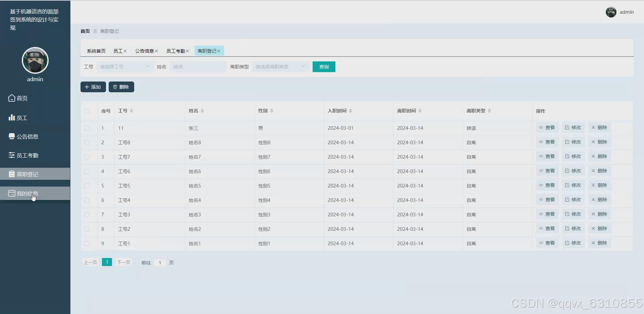Sort table by 离职类型 column arrows
The width and height of the screenshot is (644, 314).
[x=489, y=111]
